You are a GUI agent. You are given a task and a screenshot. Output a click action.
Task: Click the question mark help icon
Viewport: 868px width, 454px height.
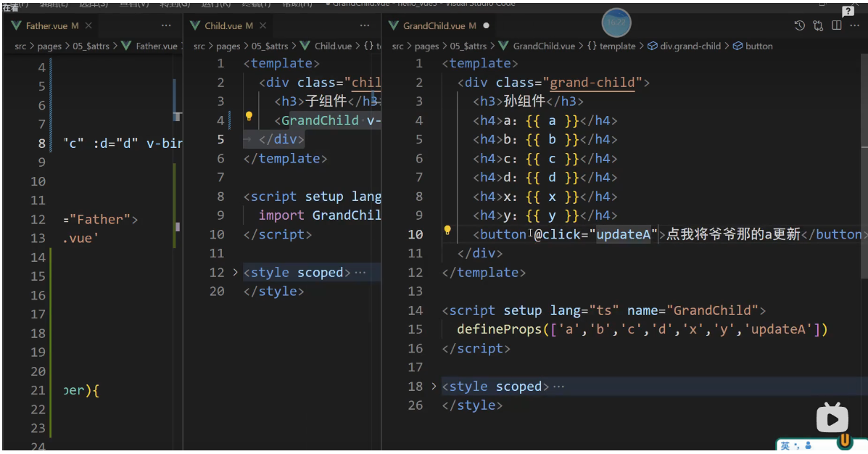click(848, 11)
